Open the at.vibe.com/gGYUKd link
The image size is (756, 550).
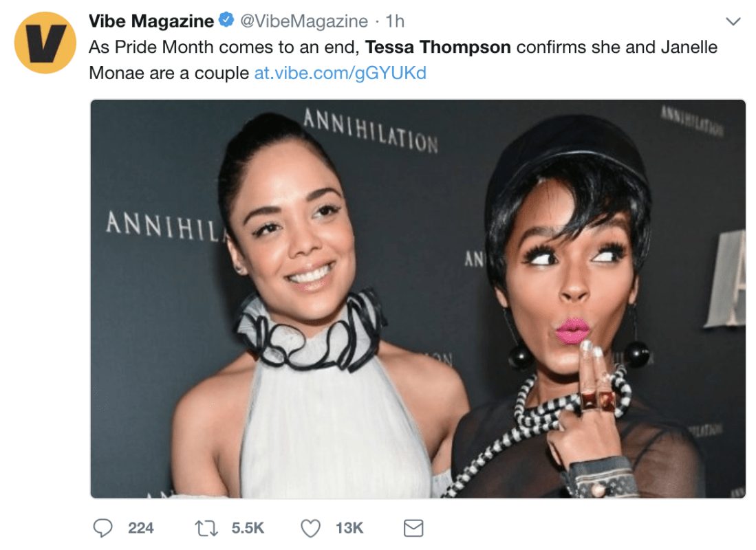tap(340, 73)
